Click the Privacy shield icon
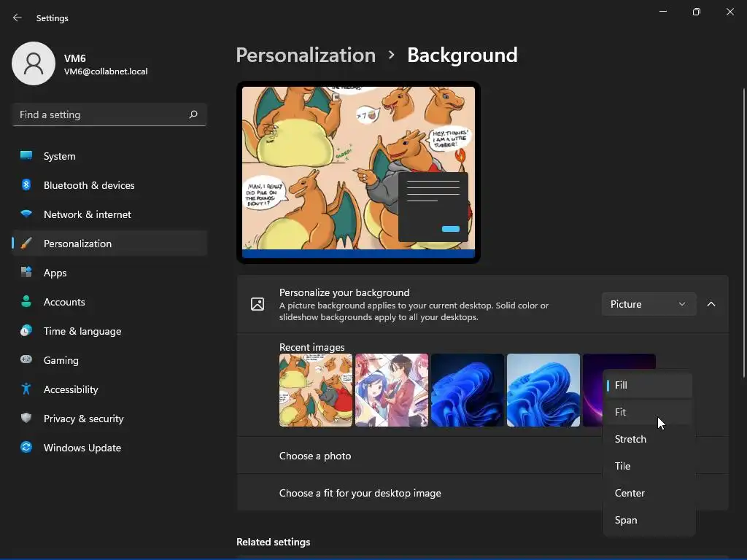This screenshot has height=560, width=747. (x=26, y=418)
